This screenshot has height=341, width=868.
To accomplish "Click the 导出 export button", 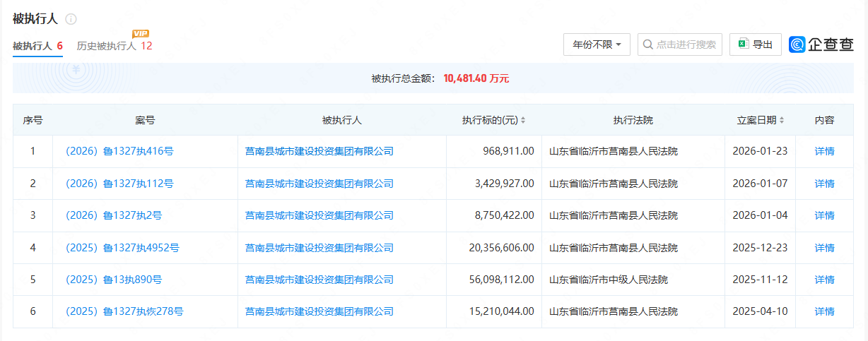I will pos(755,44).
